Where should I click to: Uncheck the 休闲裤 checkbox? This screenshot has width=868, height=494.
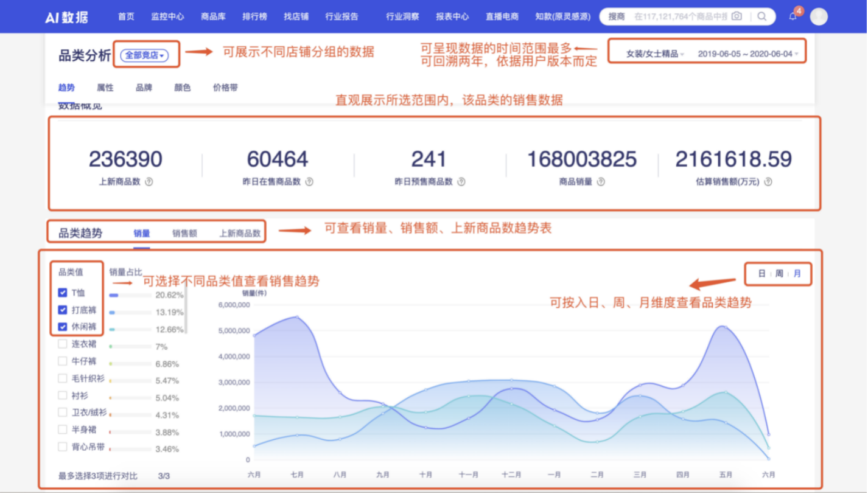pos(62,327)
